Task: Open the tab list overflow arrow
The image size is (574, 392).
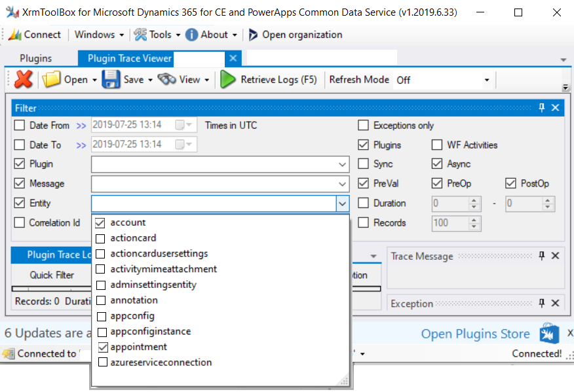Action: point(564,60)
